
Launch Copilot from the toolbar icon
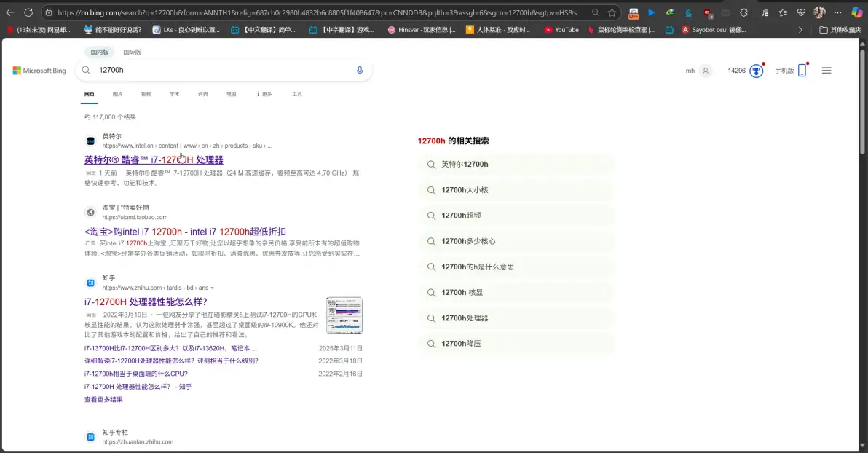pyautogui.click(x=856, y=12)
